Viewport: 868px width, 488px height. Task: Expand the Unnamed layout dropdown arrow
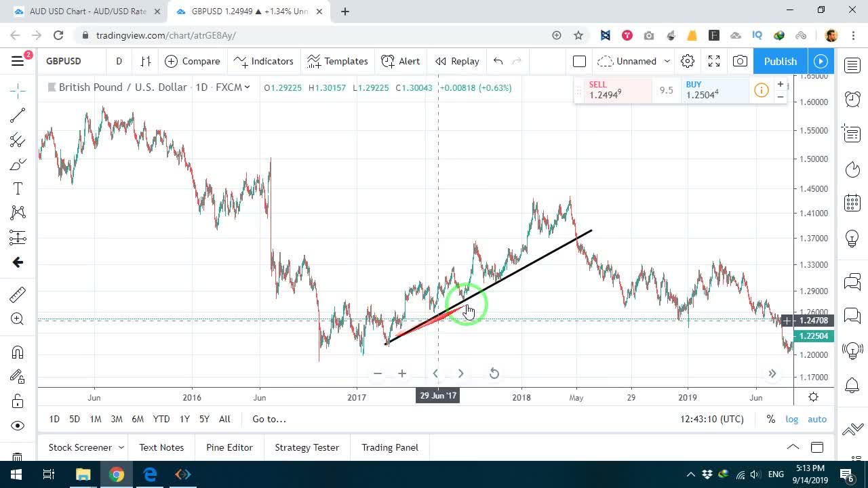(667, 61)
